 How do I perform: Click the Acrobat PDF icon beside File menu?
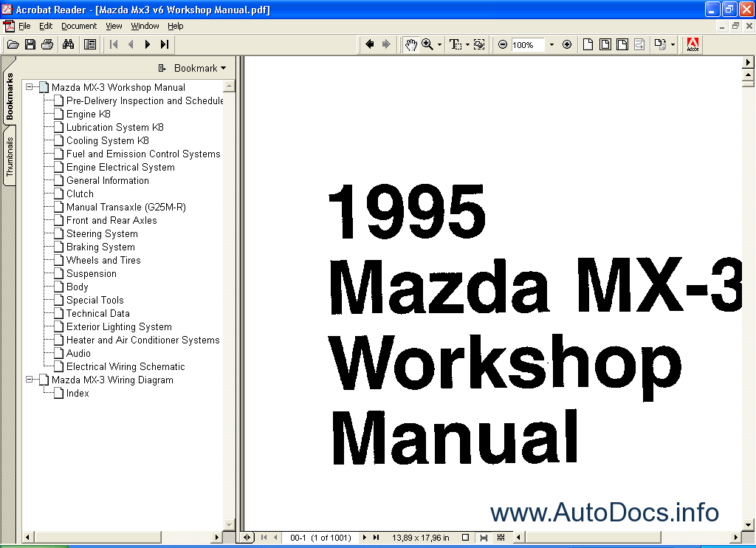point(9,26)
